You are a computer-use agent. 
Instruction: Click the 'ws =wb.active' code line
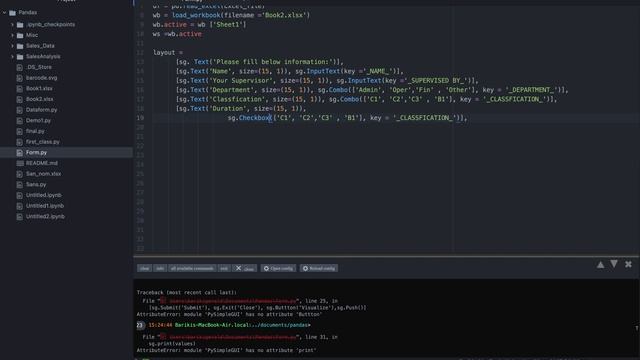pyautogui.click(x=177, y=34)
